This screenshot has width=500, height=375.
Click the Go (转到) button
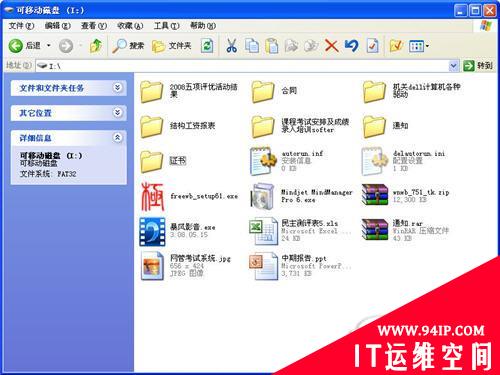[478, 66]
